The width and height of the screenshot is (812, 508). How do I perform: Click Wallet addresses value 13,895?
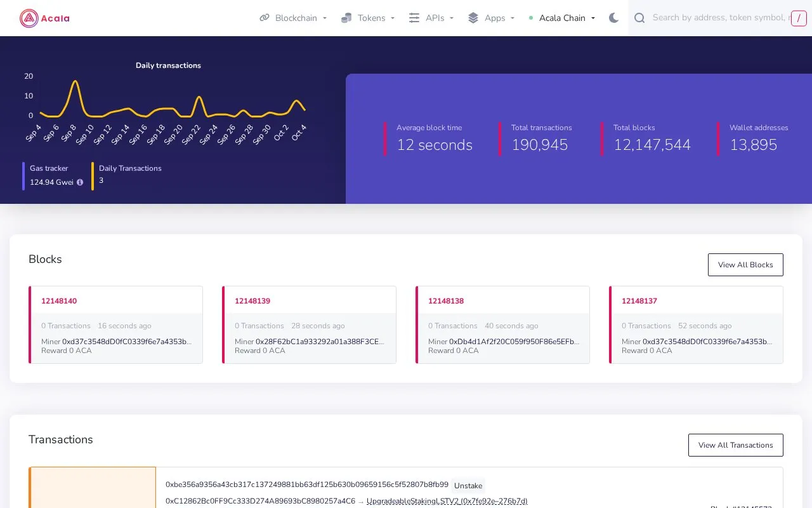click(x=753, y=145)
